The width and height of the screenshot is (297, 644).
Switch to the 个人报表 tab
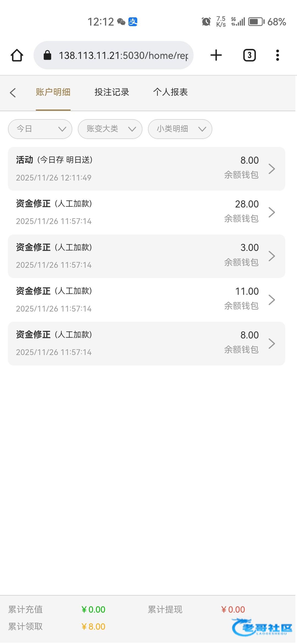click(x=170, y=92)
